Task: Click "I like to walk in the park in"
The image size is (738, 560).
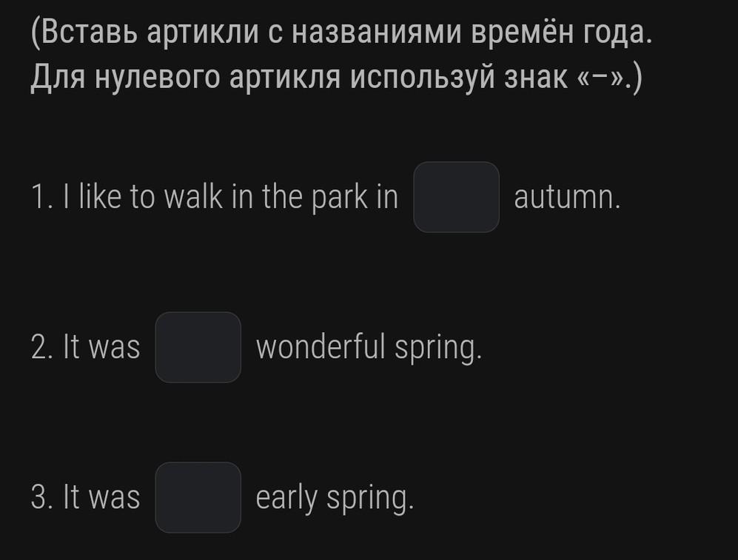Action: 215,198
